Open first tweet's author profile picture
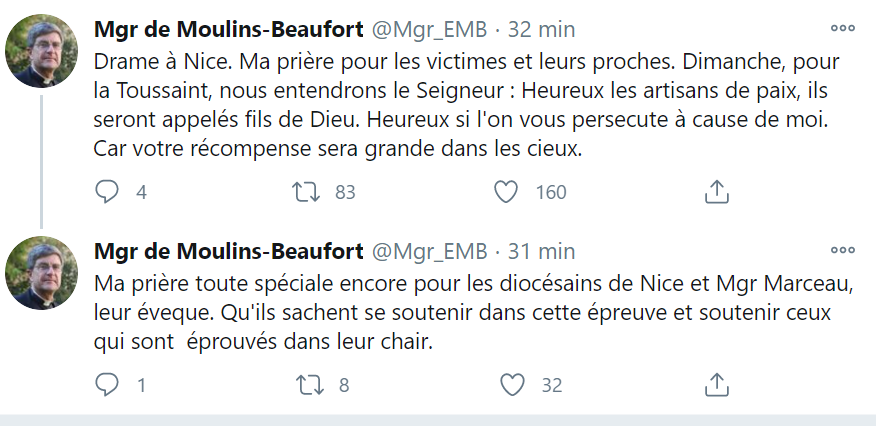Viewport: 876px width, 426px height. pyautogui.click(x=42, y=52)
